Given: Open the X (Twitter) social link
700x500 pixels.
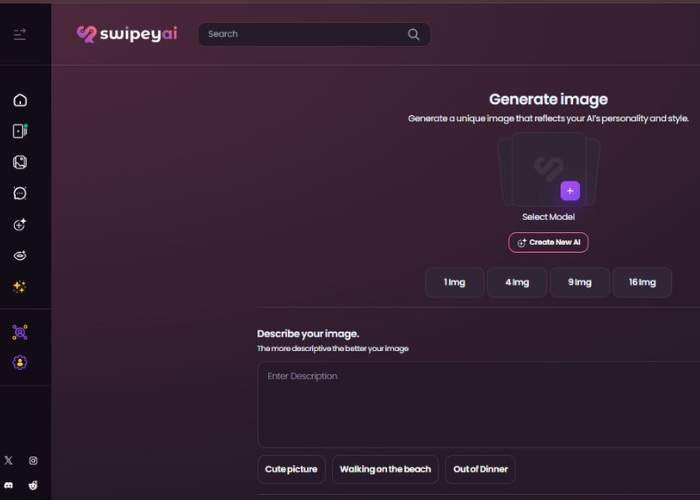Looking at the screenshot, I should point(9,460).
